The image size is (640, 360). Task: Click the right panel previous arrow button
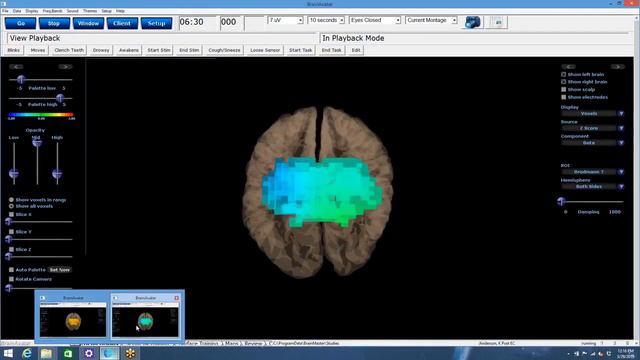[569, 67]
